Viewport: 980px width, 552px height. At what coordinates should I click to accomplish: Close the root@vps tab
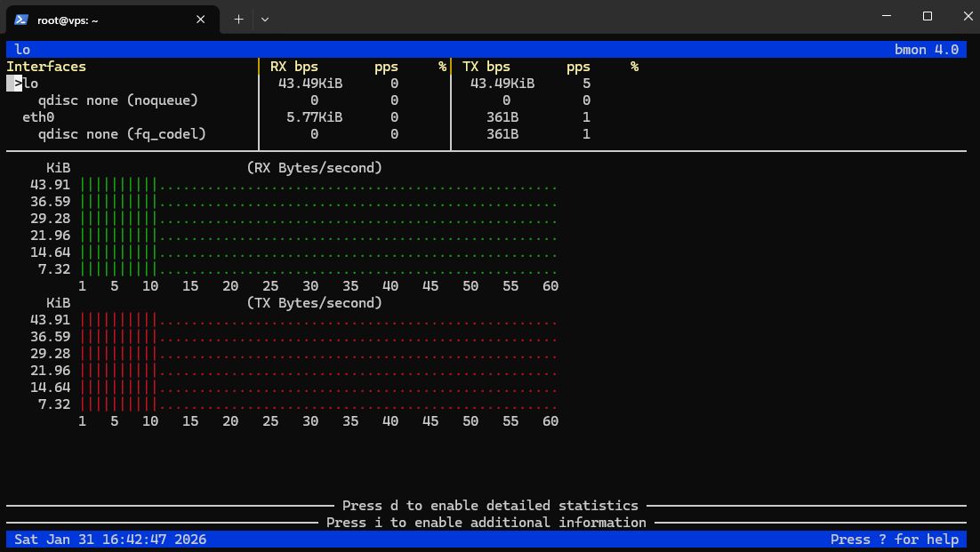pyautogui.click(x=202, y=19)
